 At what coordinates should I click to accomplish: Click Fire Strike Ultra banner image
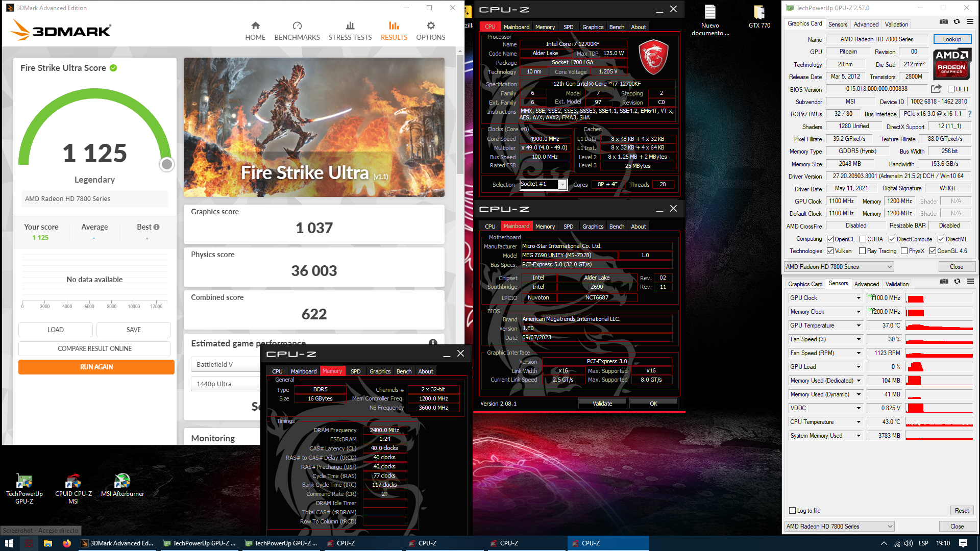pyautogui.click(x=314, y=127)
